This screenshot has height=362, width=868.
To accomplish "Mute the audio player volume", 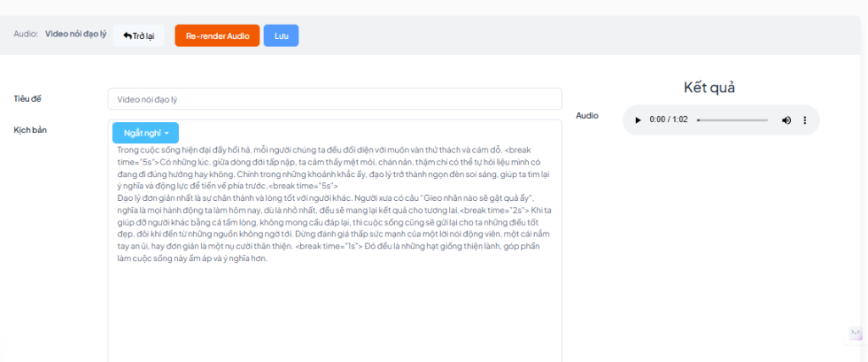I will pyautogui.click(x=786, y=120).
